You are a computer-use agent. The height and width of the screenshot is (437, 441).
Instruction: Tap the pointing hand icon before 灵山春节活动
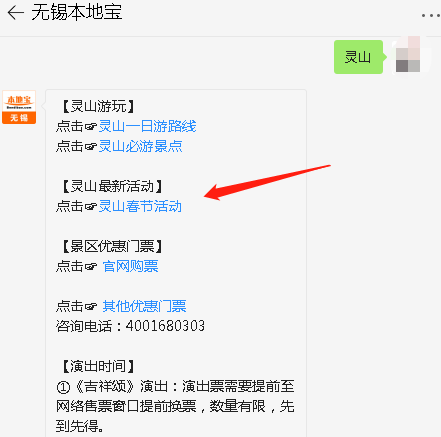[91, 207]
